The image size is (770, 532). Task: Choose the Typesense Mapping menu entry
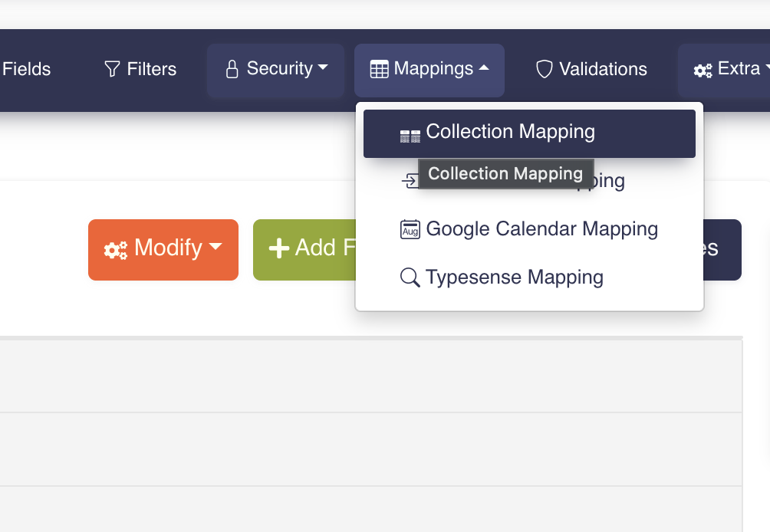click(x=514, y=277)
